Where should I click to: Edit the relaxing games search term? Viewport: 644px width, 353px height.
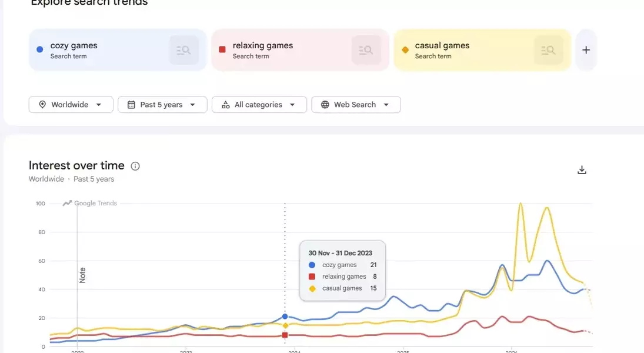(263, 46)
